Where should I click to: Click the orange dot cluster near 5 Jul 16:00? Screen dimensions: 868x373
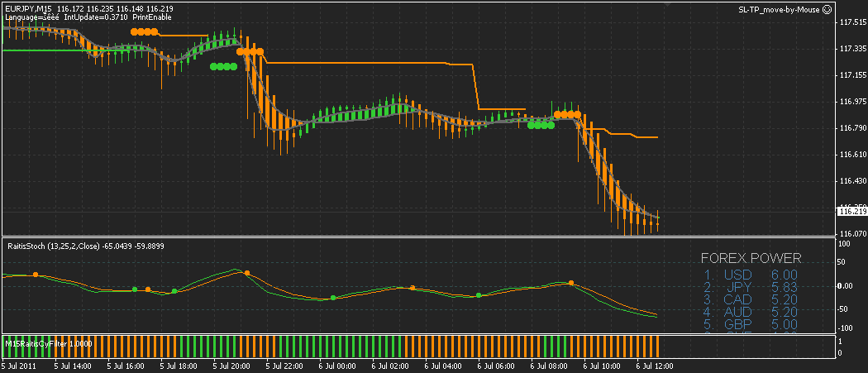[x=144, y=31]
